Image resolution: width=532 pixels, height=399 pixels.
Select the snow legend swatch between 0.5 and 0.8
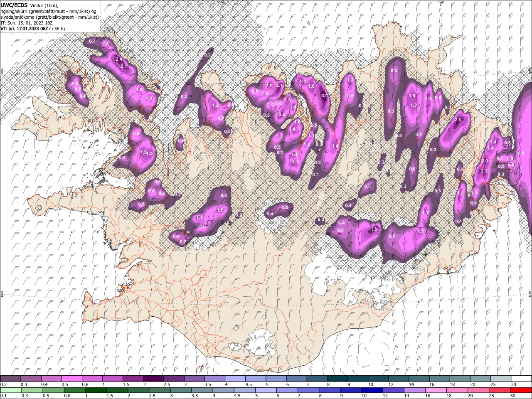(x=72, y=379)
